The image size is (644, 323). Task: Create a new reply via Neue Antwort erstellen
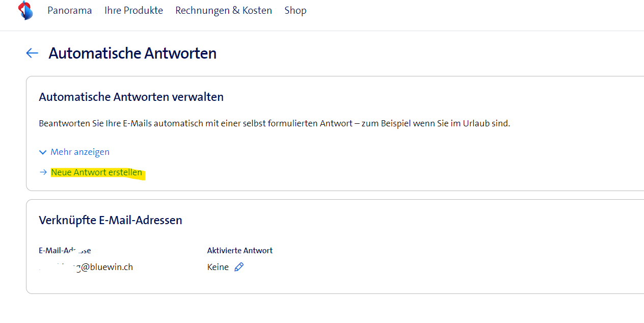97,172
